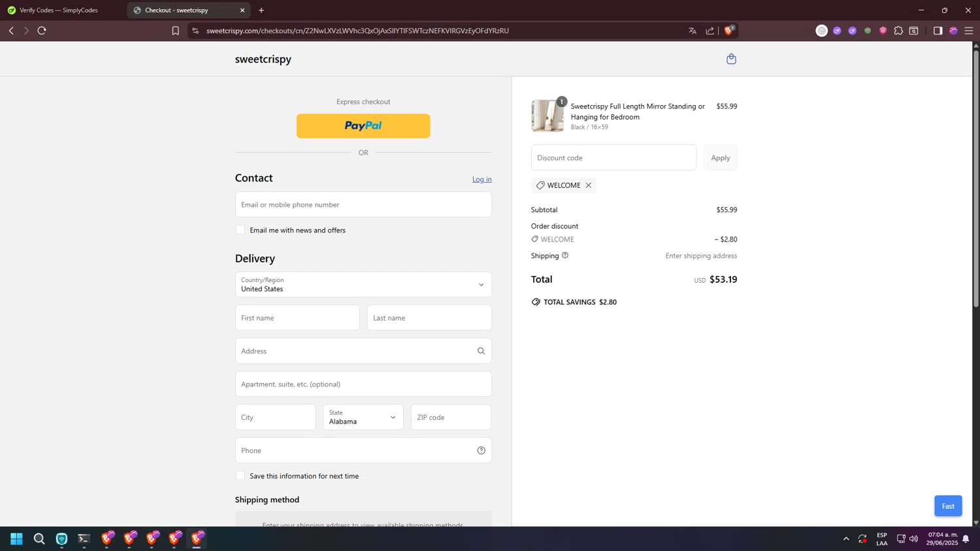Viewport: 980px width, 551px height.
Task: Open the translate page icon
Action: (693, 31)
